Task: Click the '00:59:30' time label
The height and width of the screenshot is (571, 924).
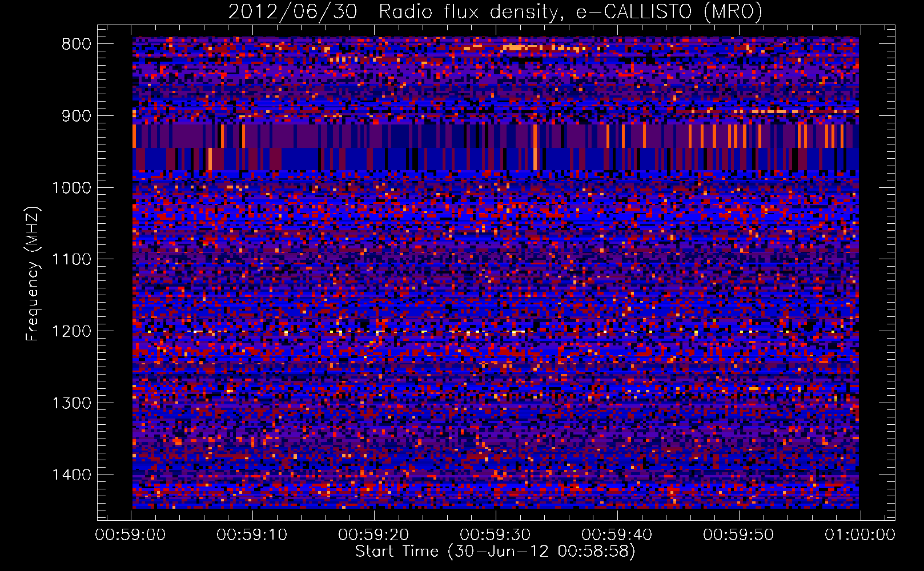Action: pos(495,535)
